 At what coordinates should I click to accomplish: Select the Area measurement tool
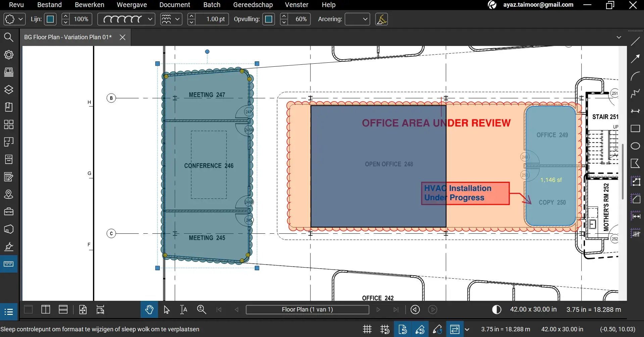coord(635,199)
